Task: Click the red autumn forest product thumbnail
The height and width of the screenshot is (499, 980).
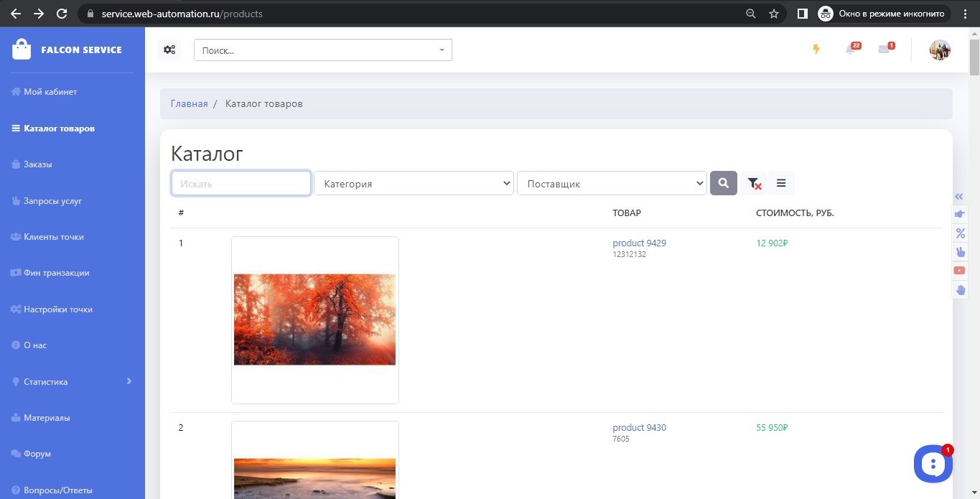Action: (314, 320)
